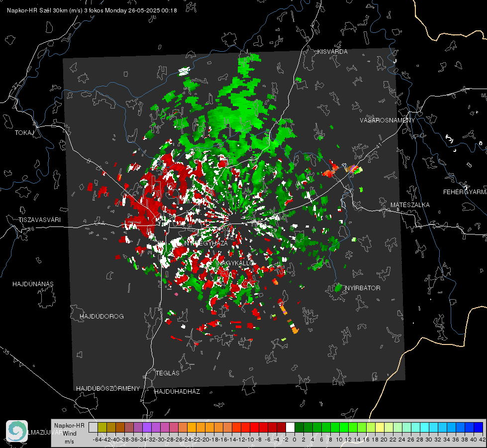The height and width of the screenshot is (448, 487).
Task: Click the VÁSÁROSNAMÉNY town label
Action: 388,120
